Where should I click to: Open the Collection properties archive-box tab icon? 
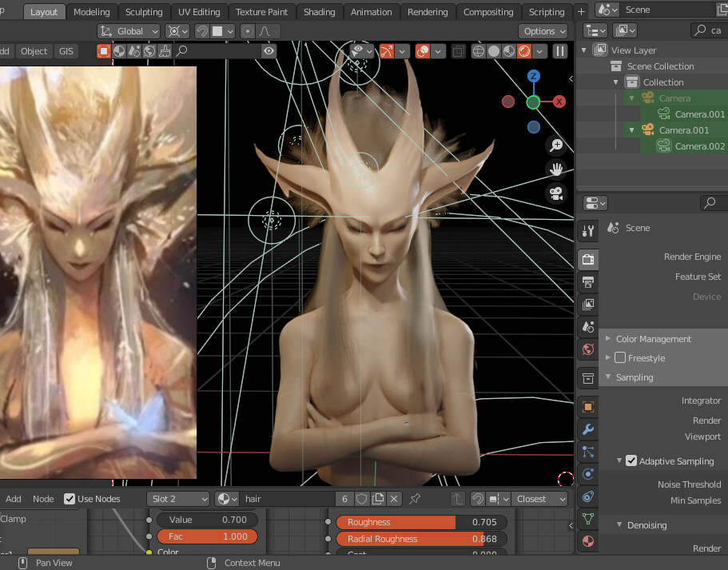click(x=588, y=379)
